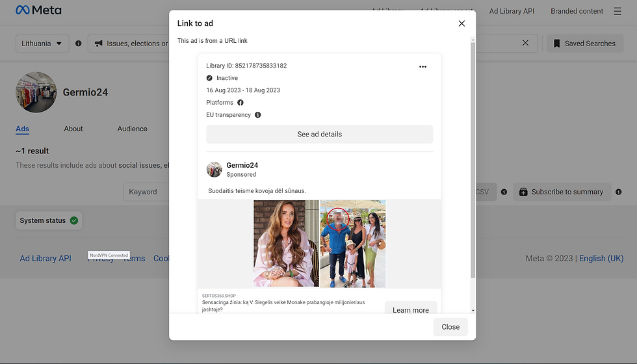637x364 pixels.
Task: Open the hamburger menu in header
Action: click(x=617, y=12)
